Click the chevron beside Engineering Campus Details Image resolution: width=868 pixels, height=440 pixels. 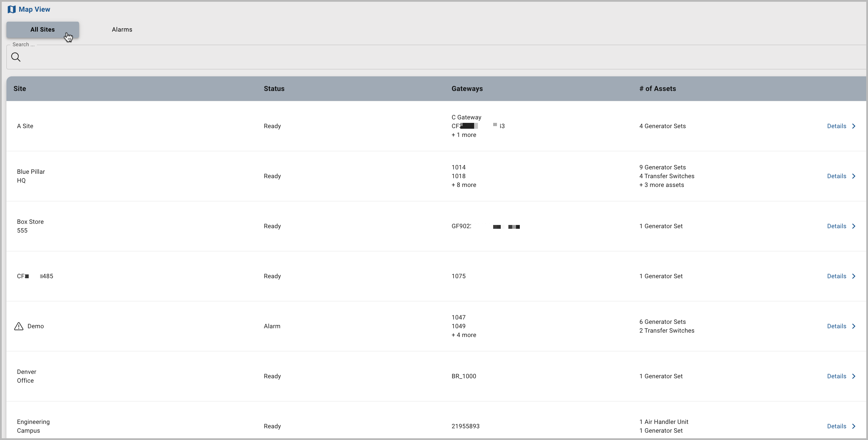click(854, 426)
